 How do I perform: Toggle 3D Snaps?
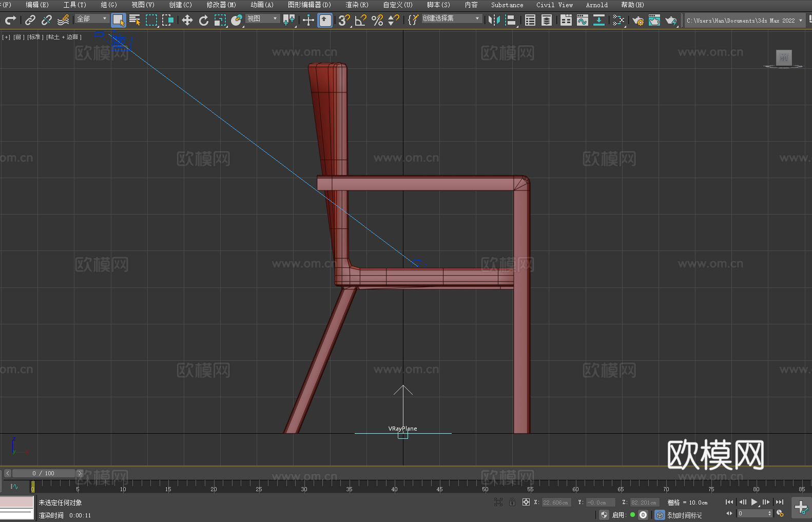(344, 20)
